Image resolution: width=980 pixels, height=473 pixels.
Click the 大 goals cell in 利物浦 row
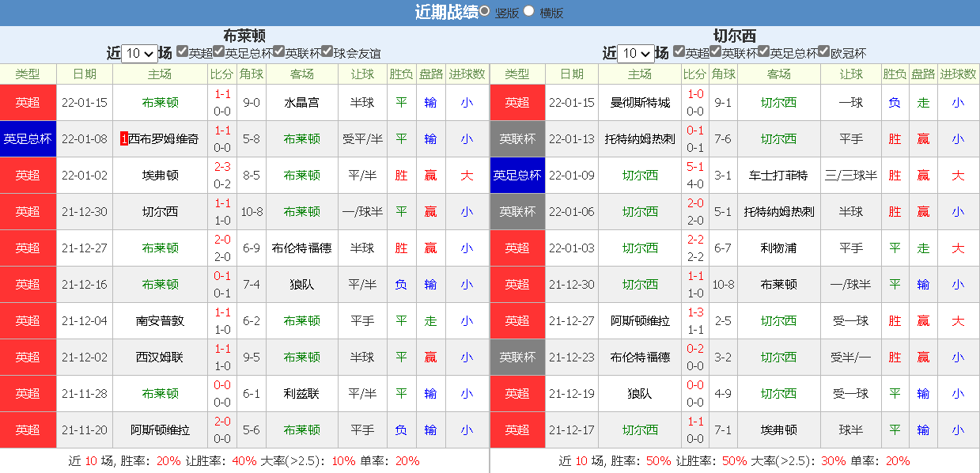[958, 248]
